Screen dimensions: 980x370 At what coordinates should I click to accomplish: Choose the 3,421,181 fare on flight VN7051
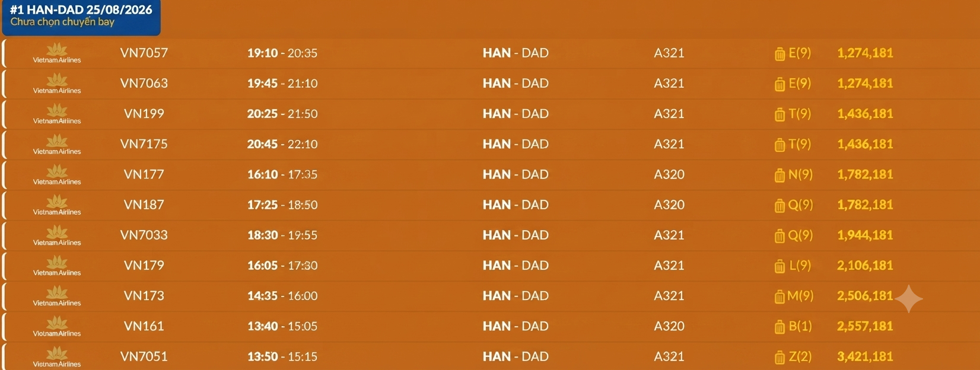[865, 356]
